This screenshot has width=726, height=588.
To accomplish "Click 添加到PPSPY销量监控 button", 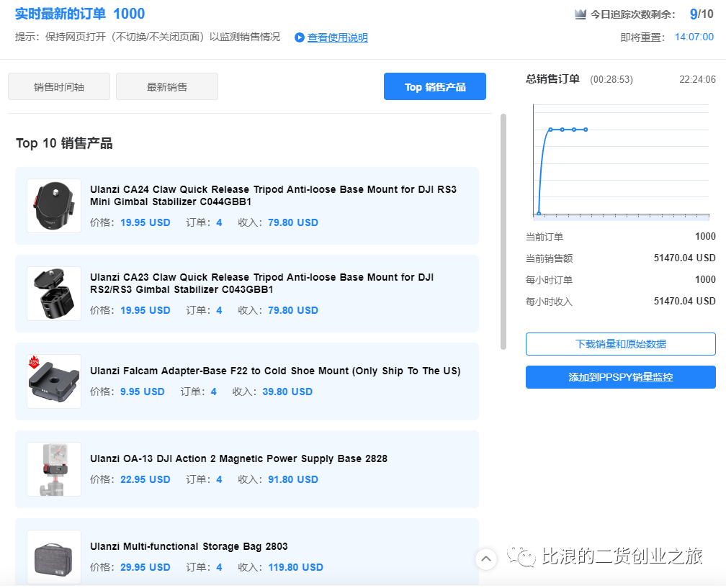I will click(620, 377).
